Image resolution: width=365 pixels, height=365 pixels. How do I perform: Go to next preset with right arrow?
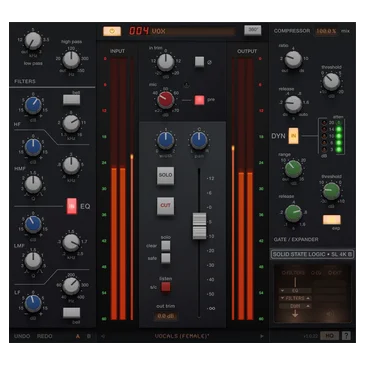[x=262, y=336]
